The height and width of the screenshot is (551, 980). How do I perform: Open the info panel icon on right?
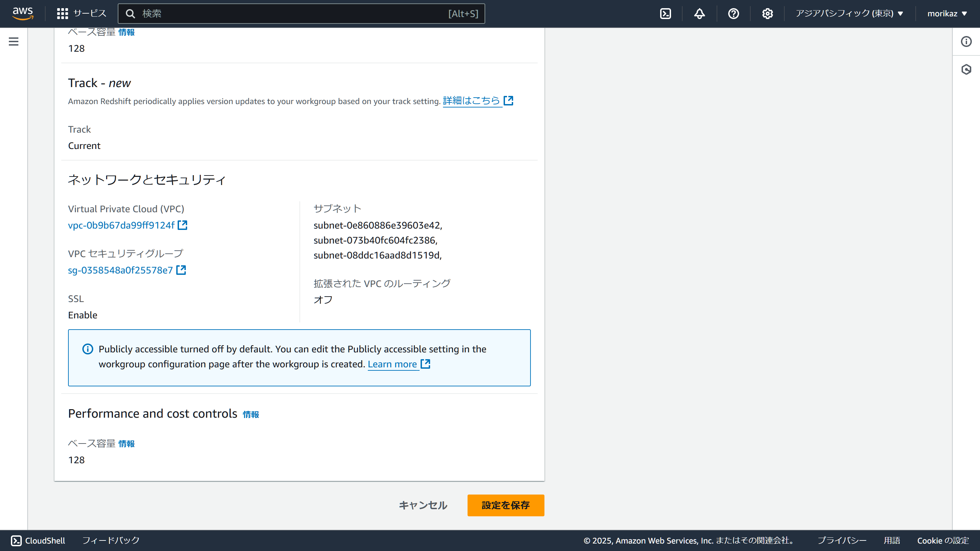pyautogui.click(x=966, y=41)
